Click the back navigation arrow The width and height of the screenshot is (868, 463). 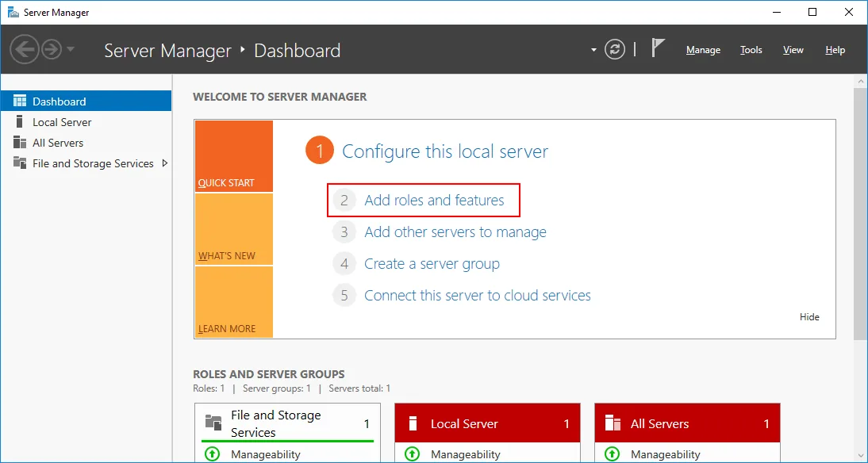point(24,49)
